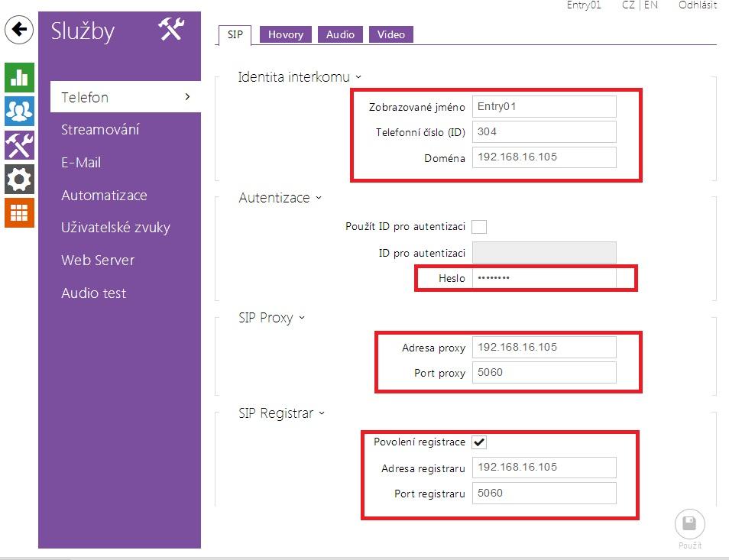Screen dimensions: 729x560
Task: Open the green Status chart icon
Action: tap(19, 77)
